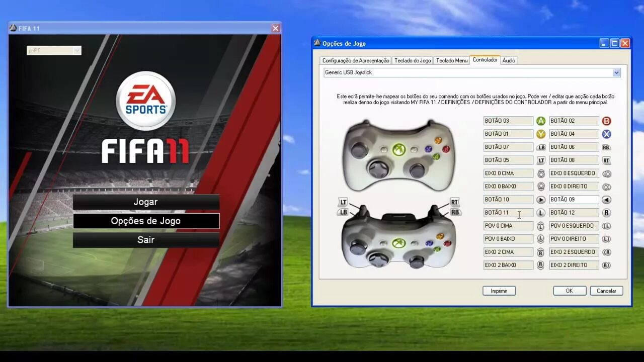This screenshot has width=644, height=362.
Task: Click the blue X button icon
Action: (x=606, y=134)
